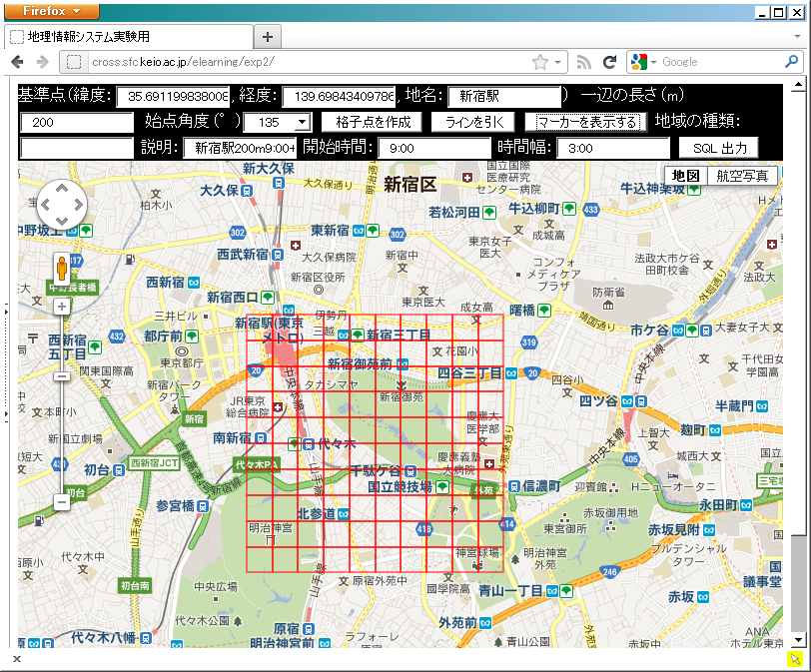
Task: Switch map to 航空写真 view
Action: pos(742,176)
